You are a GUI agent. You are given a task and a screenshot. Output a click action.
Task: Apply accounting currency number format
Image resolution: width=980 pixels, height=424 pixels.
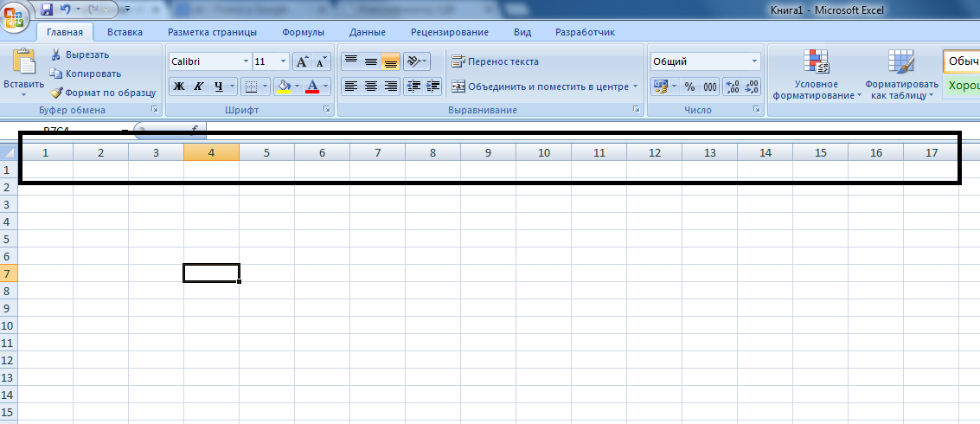click(660, 87)
